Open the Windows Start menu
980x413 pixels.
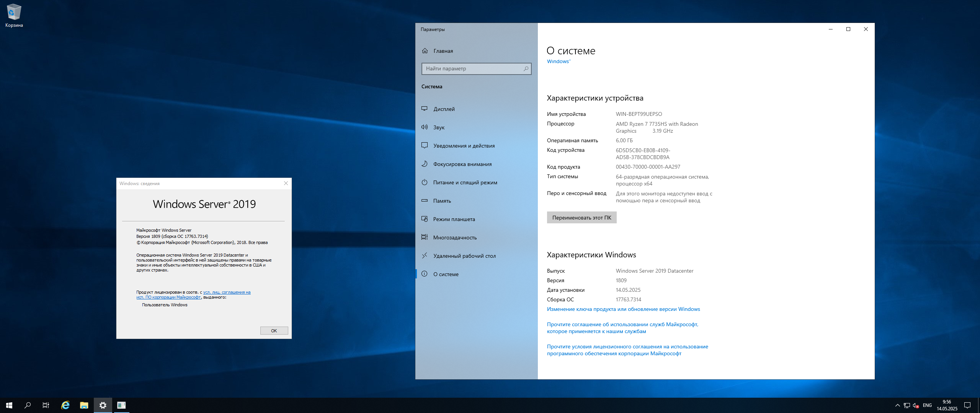pos(9,405)
